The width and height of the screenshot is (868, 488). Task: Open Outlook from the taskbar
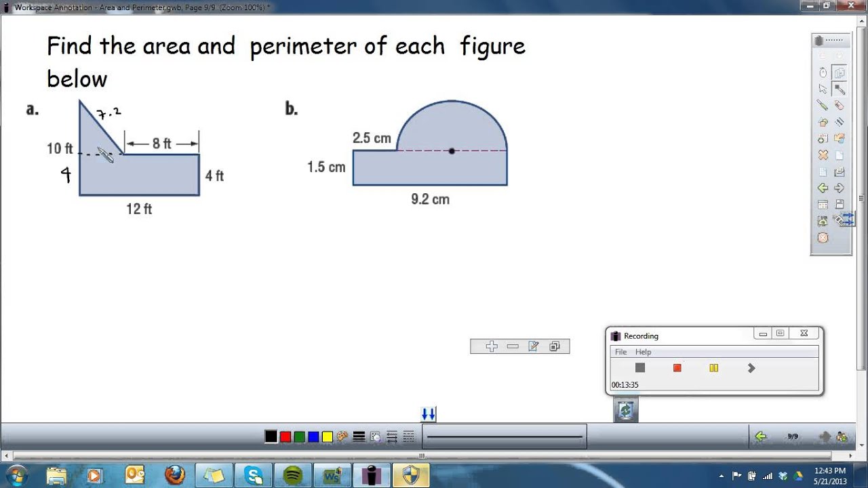pyautogui.click(x=135, y=475)
